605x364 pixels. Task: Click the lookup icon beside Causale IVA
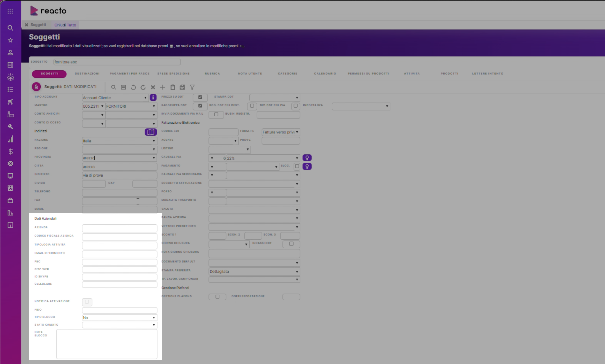[x=307, y=158]
